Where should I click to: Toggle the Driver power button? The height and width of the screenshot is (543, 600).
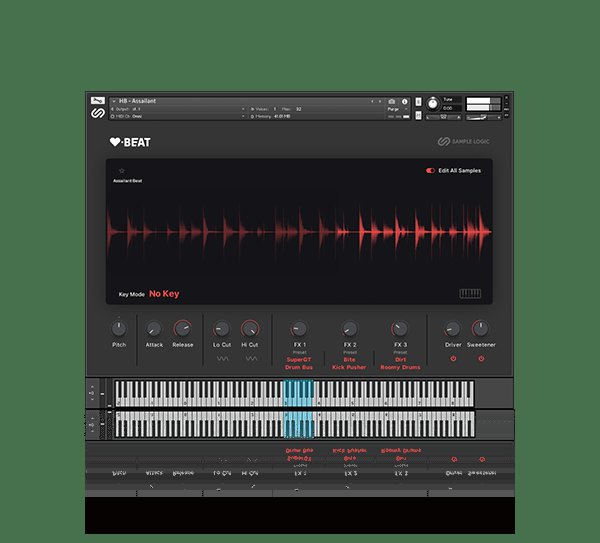click(x=453, y=359)
